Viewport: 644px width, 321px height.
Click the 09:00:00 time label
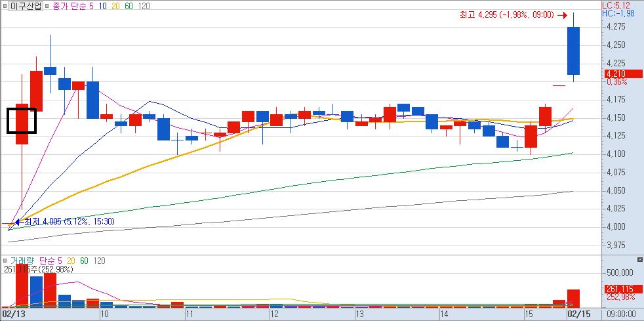(622, 314)
